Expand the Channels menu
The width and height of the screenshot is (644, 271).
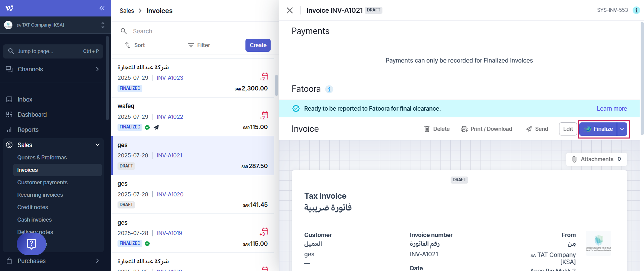[x=97, y=69]
